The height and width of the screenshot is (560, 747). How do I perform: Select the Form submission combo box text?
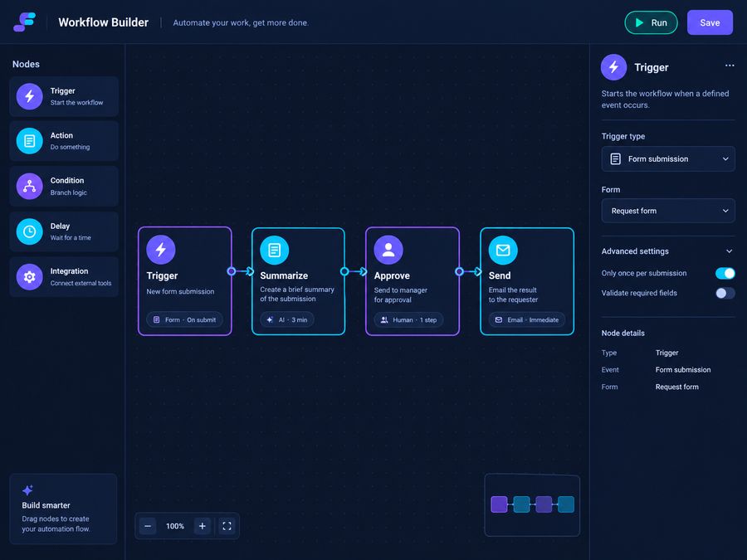pyautogui.click(x=658, y=159)
